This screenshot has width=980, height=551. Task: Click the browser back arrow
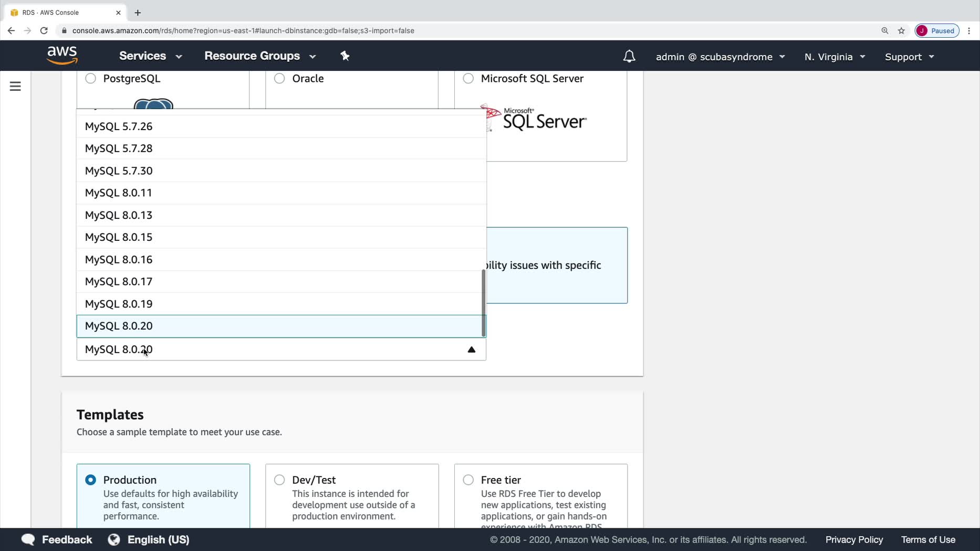[11, 30]
